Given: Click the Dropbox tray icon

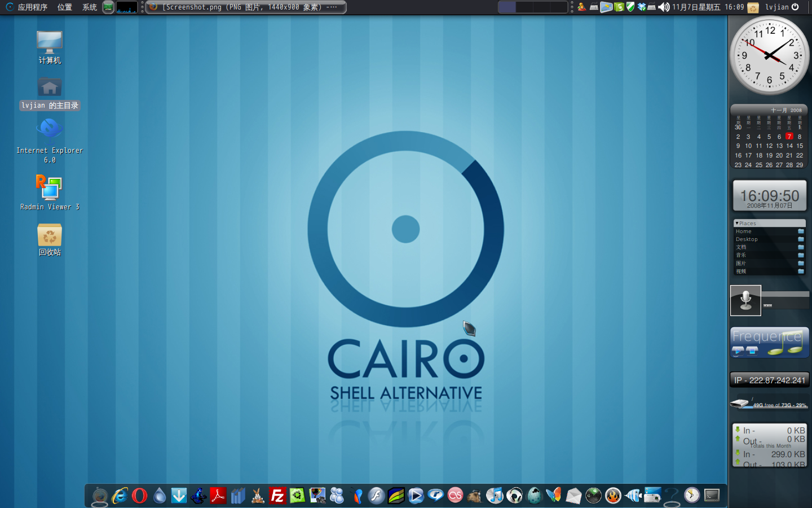Looking at the screenshot, I should coord(642,7).
